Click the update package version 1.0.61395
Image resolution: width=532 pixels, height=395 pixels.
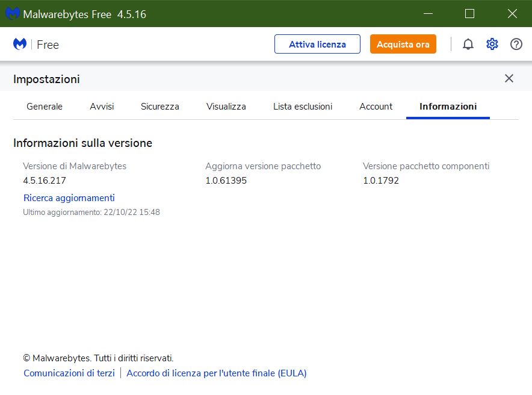point(226,181)
